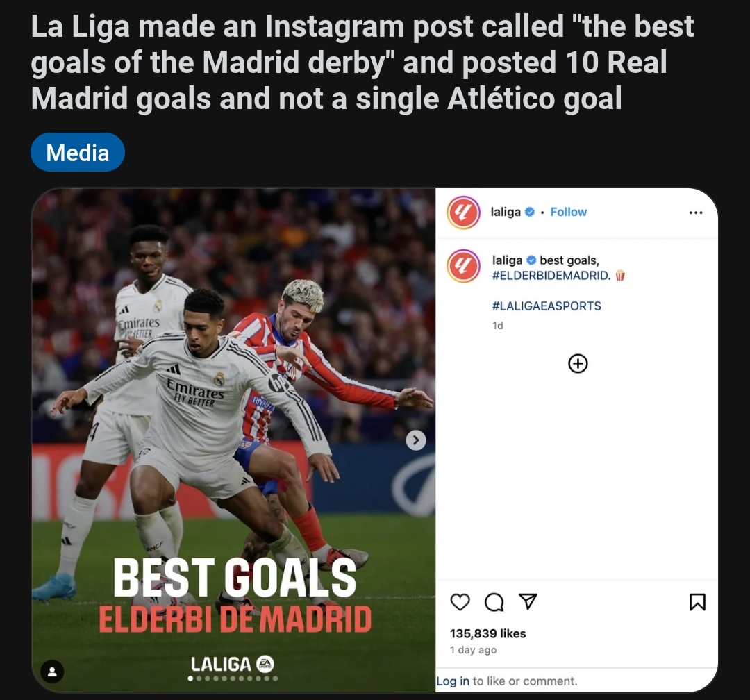Click the Log in link
750x700 pixels.
coord(453,681)
